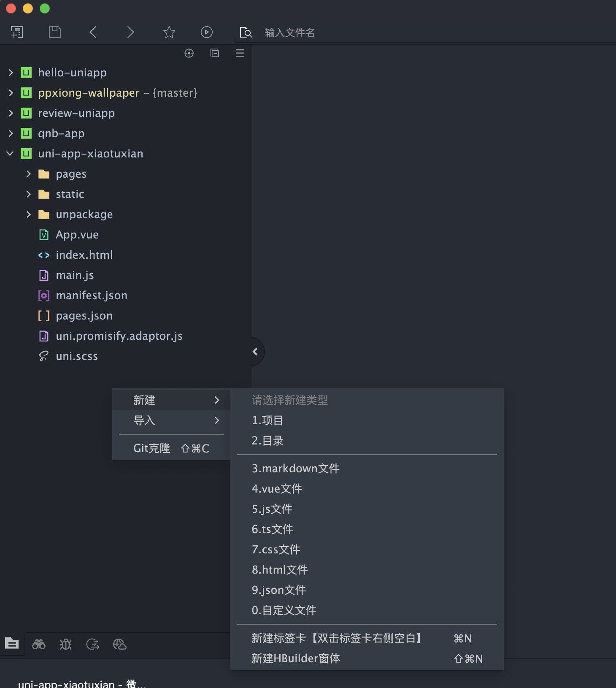Screen dimensions: 616x688
Task: Expand the review-uniapp project
Action: pyautogui.click(x=11, y=113)
